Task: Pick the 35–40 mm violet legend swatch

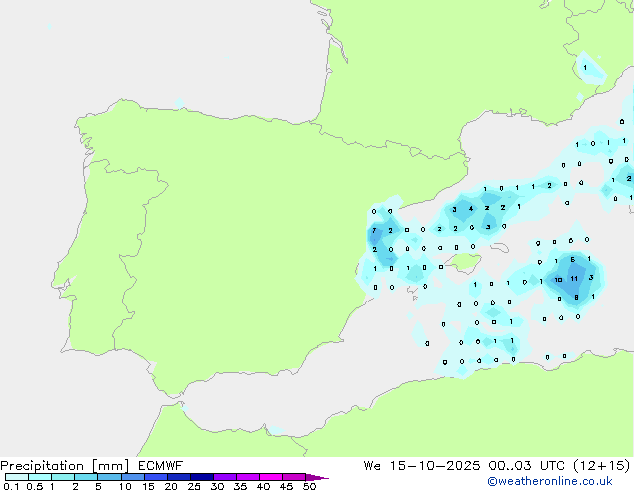Action: click(248, 477)
